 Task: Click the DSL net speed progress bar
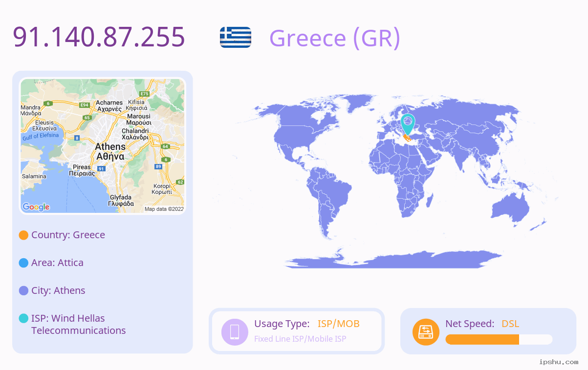pyautogui.click(x=499, y=340)
